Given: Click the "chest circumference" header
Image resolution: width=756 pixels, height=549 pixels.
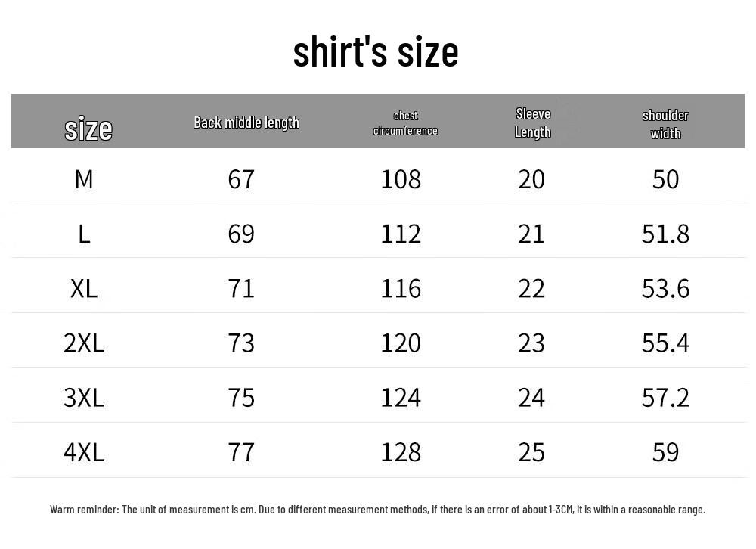Looking at the screenshot, I should pyautogui.click(x=405, y=123).
